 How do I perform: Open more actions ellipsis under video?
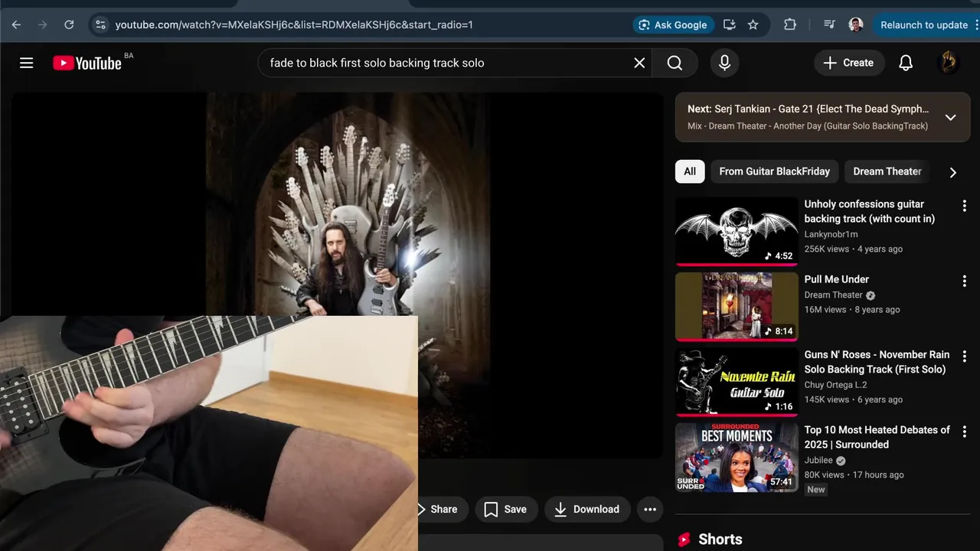pyautogui.click(x=650, y=509)
